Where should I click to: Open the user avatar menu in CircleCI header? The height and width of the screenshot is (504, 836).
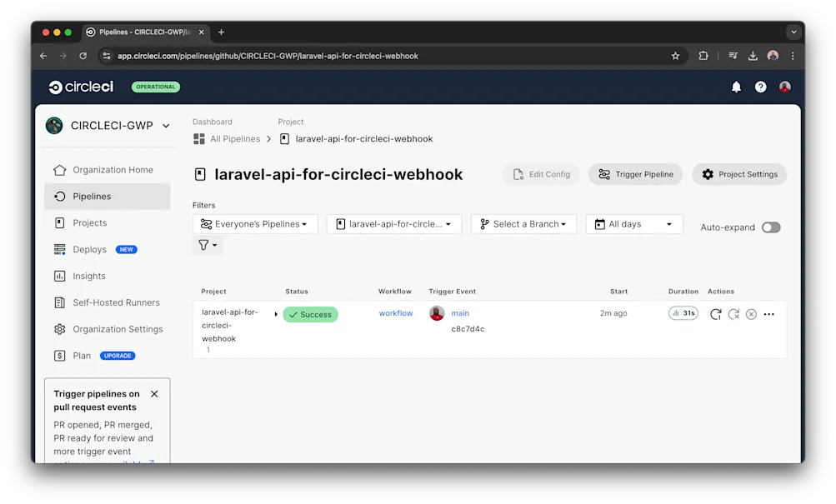[785, 87]
